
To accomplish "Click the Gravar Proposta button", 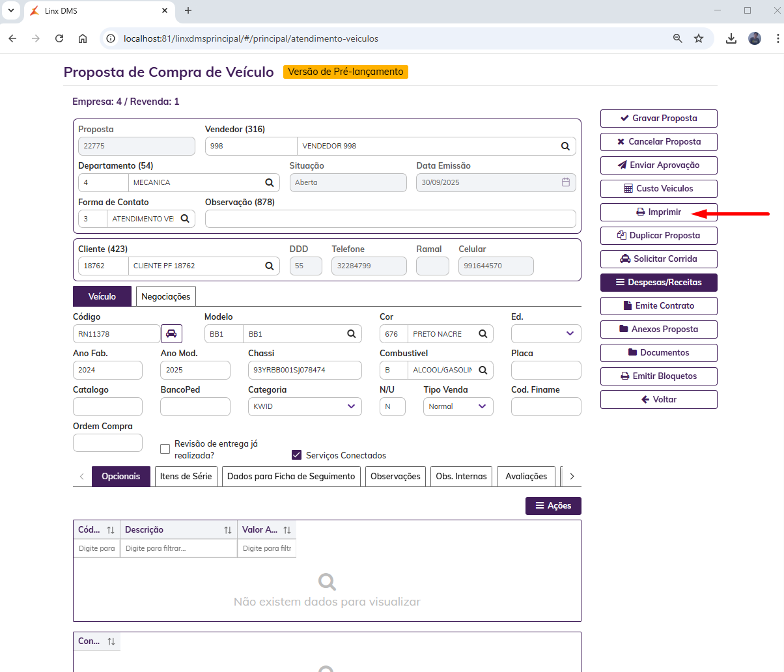I will point(658,118).
